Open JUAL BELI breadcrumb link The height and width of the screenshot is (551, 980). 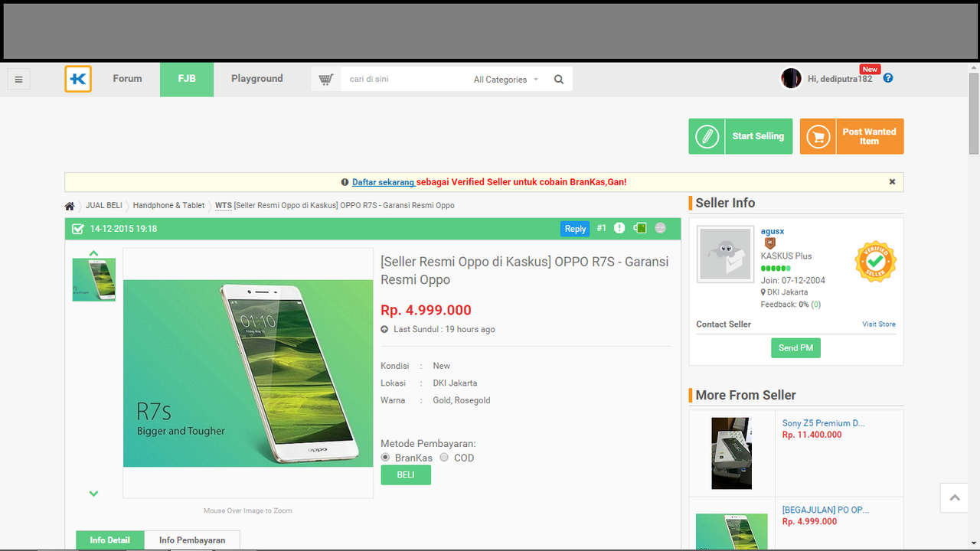(x=104, y=206)
